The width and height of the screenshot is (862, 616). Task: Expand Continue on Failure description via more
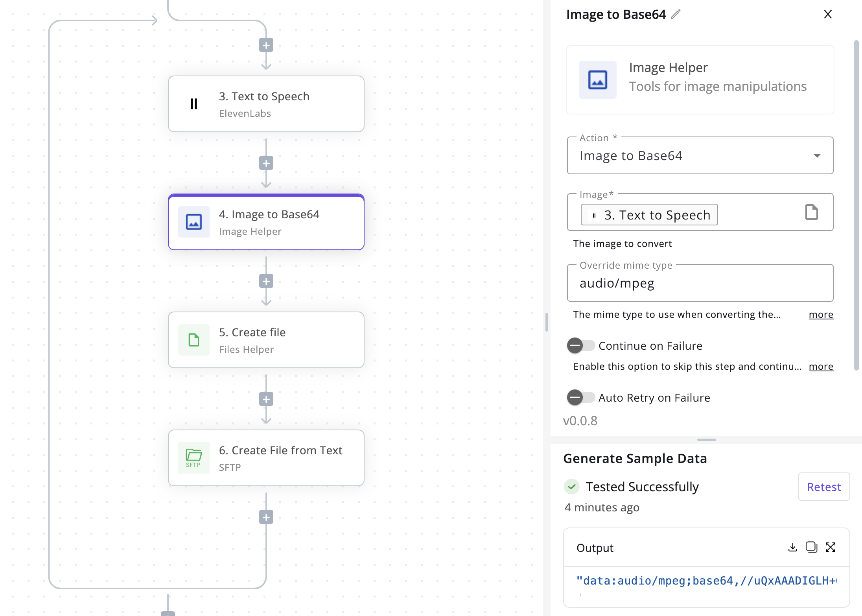pyautogui.click(x=821, y=367)
